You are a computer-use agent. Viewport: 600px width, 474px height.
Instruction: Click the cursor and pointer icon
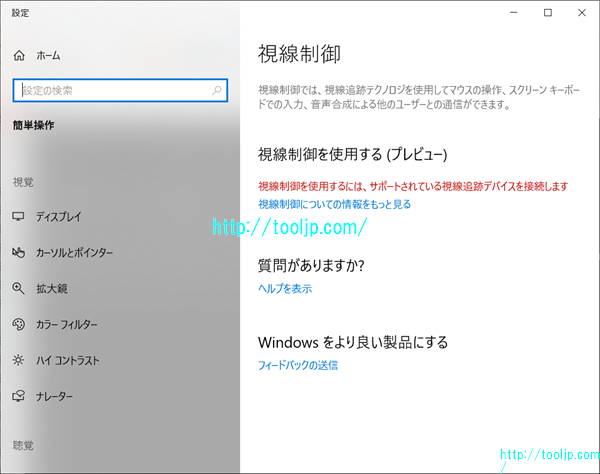(x=18, y=252)
